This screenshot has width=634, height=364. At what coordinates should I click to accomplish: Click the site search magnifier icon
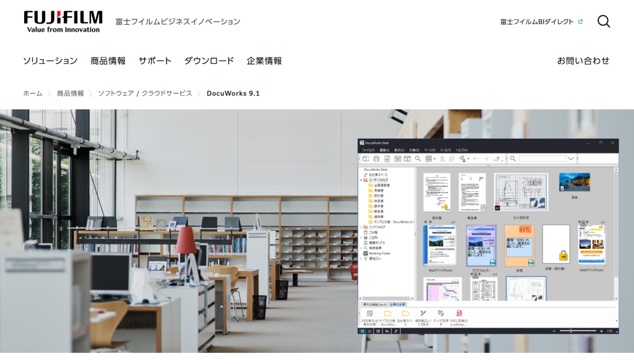[604, 22]
